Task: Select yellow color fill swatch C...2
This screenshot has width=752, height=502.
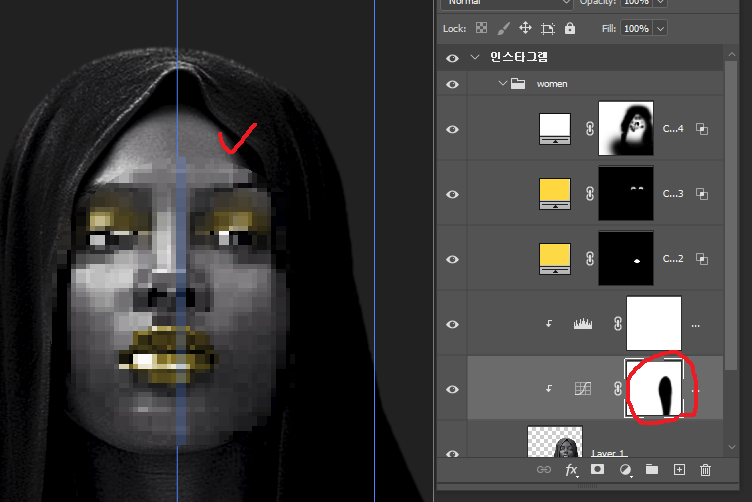Action: pyautogui.click(x=555, y=258)
